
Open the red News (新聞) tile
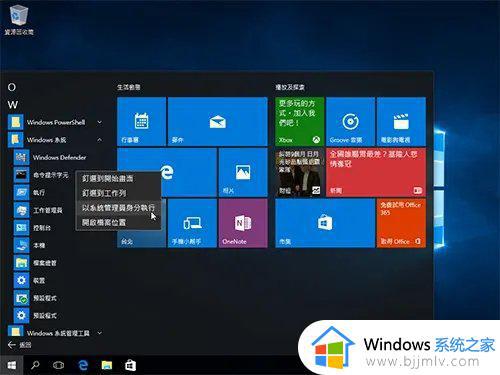click(x=376, y=172)
